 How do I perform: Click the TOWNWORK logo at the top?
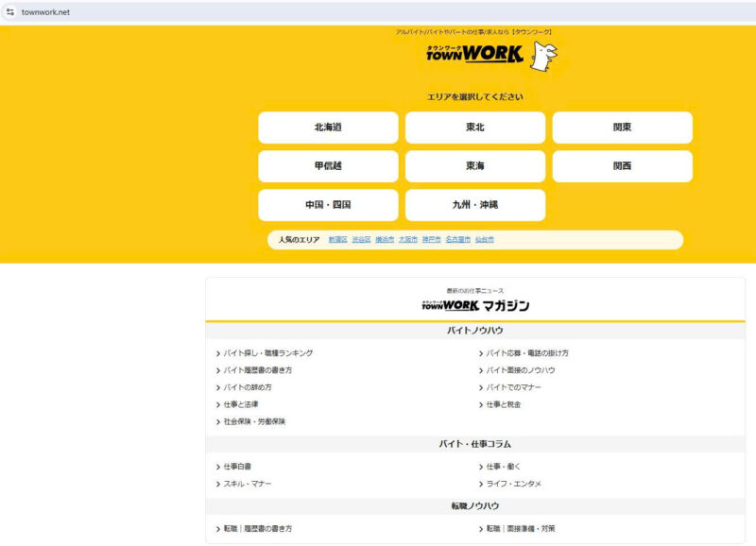pos(475,54)
